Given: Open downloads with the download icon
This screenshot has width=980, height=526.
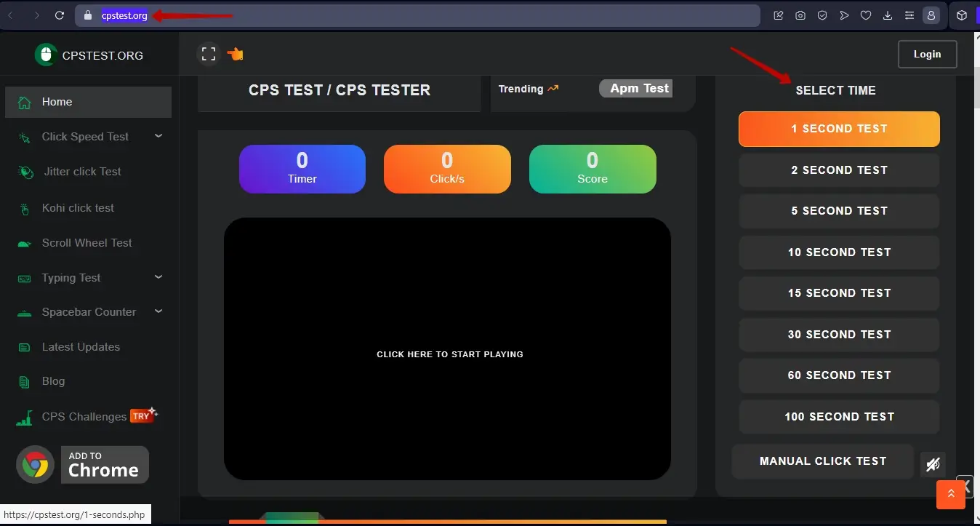Looking at the screenshot, I should (x=888, y=15).
